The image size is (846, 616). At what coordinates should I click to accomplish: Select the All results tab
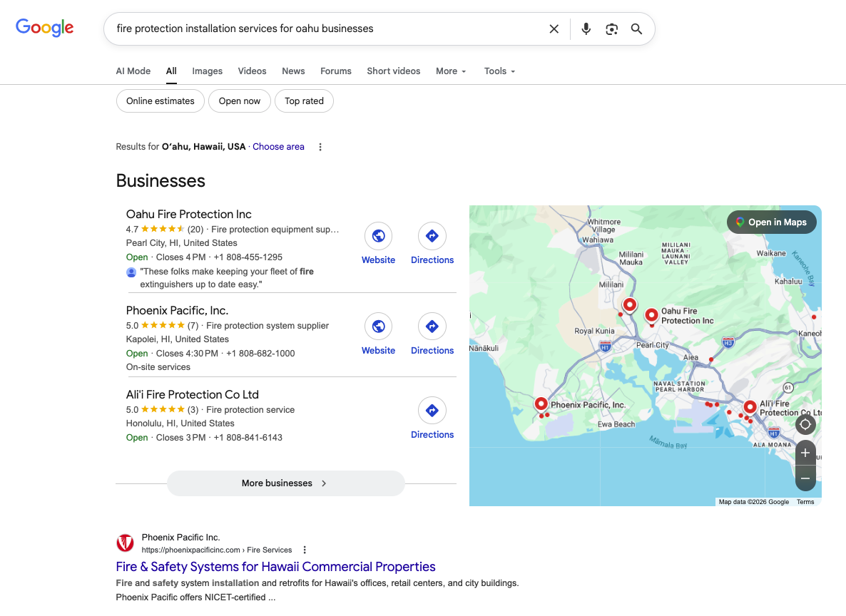coord(172,71)
